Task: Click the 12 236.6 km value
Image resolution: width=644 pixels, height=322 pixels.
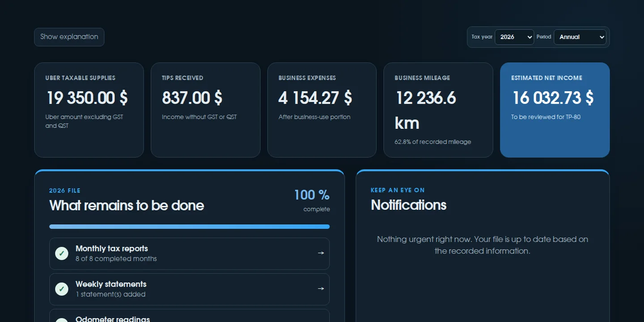Action: [425, 110]
